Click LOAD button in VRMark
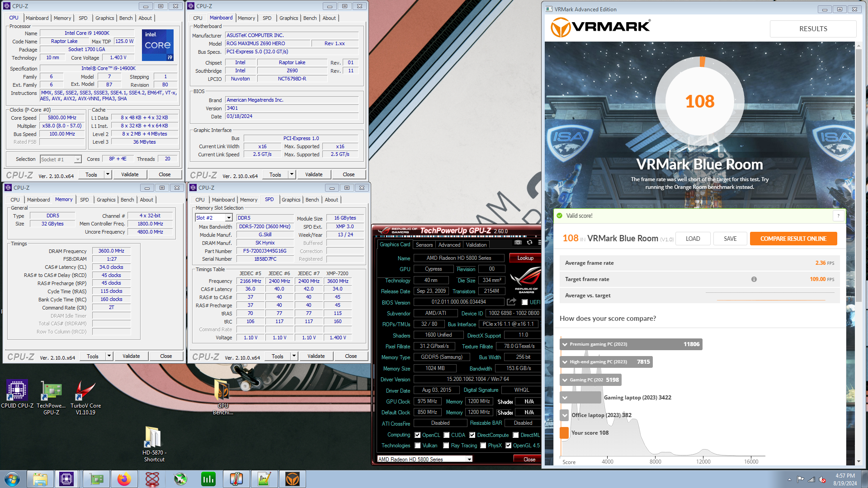The image size is (868, 488). tap(693, 239)
